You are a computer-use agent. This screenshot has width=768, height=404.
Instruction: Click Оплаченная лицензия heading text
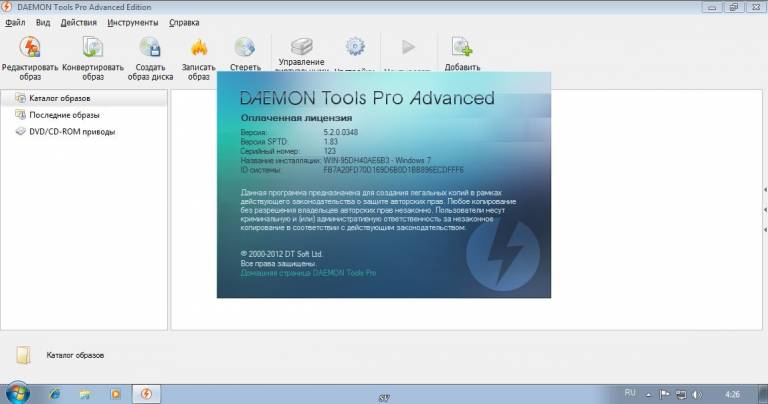click(x=296, y=118)
